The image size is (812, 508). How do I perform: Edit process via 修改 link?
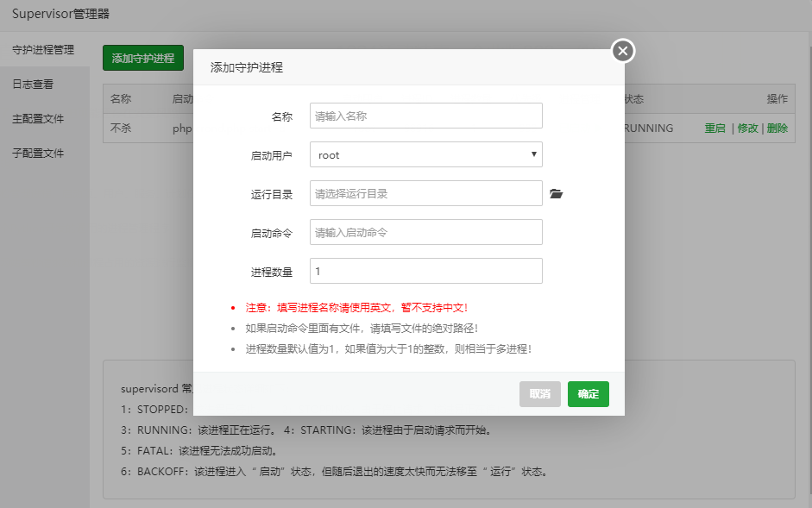coord(747,128)
